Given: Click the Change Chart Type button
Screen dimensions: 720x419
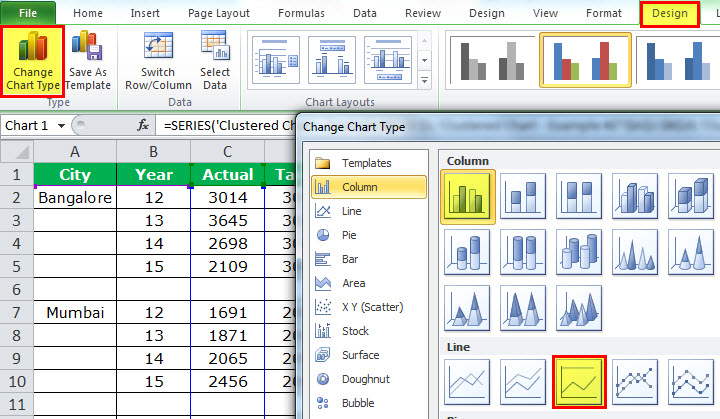Looking at the screenshot, I should (33, 61).
